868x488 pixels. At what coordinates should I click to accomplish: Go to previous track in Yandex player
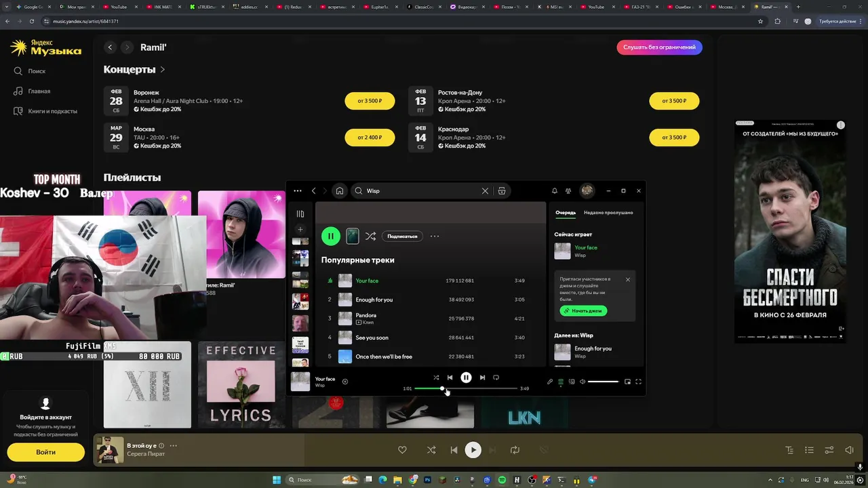point(454,450)
